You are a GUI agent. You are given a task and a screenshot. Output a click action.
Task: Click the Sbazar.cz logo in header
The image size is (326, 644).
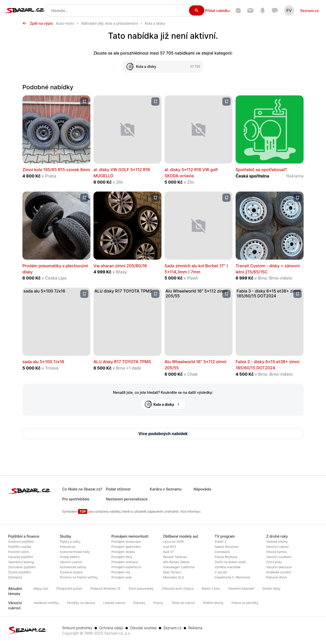point(24,10)
